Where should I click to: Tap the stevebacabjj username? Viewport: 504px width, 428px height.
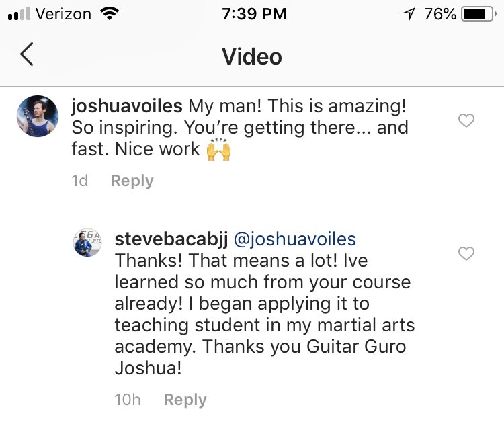pos(170,239)
